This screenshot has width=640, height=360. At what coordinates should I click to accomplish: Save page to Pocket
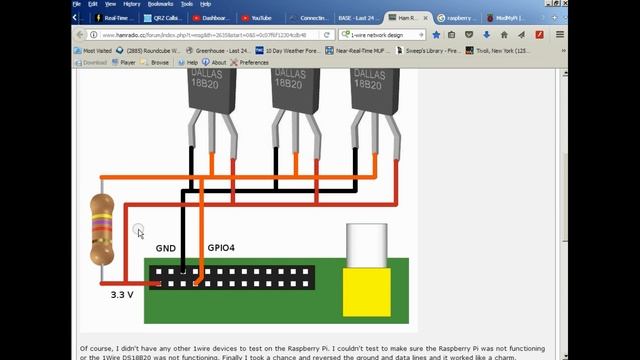point(469,35)
